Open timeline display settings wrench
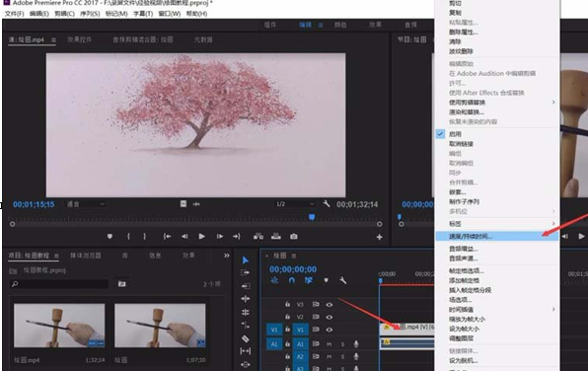Viewport: 588px width, 371px height. coord(342,280)
